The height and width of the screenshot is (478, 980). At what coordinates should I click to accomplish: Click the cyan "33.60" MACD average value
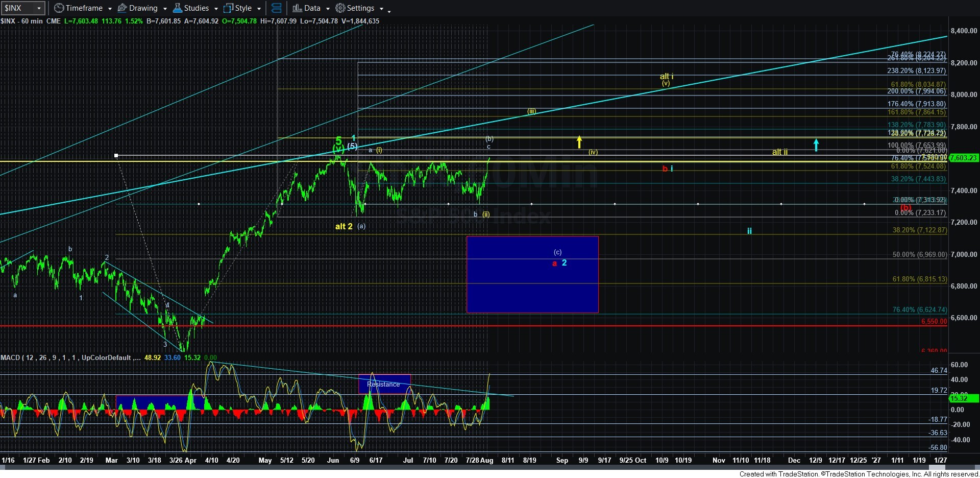[x=173, y=357]
